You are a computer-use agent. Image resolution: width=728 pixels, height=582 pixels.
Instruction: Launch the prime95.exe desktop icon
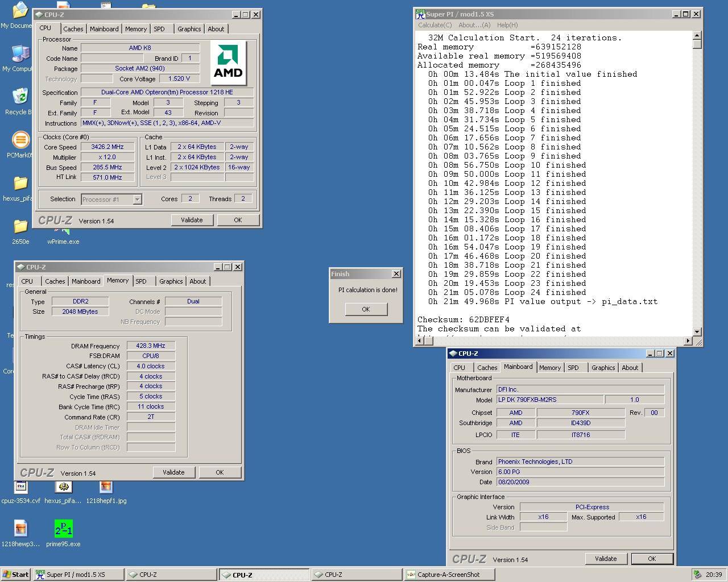[63, 529]
